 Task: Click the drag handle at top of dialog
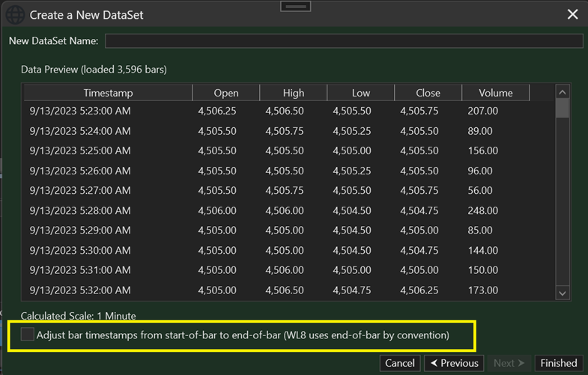pyautogui.click(x=294, y=6)
